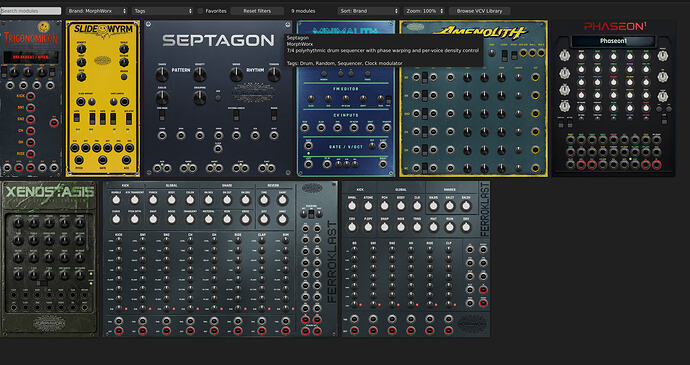Image resolution: width=690 pixels, height=365 pixels.
Task: Click the SlideWyrm oval MorphWorx logo
Action: 103,60
